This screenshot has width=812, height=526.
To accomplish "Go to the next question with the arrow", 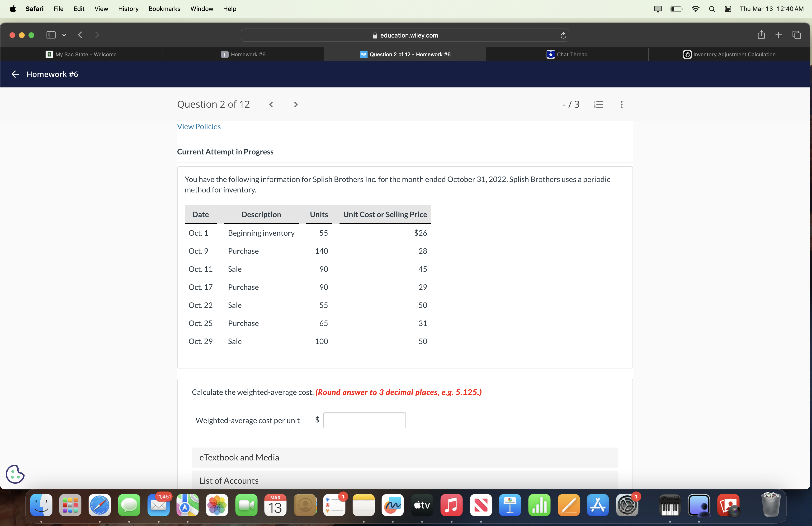I will pyautogui.click(x=295, y=105).
